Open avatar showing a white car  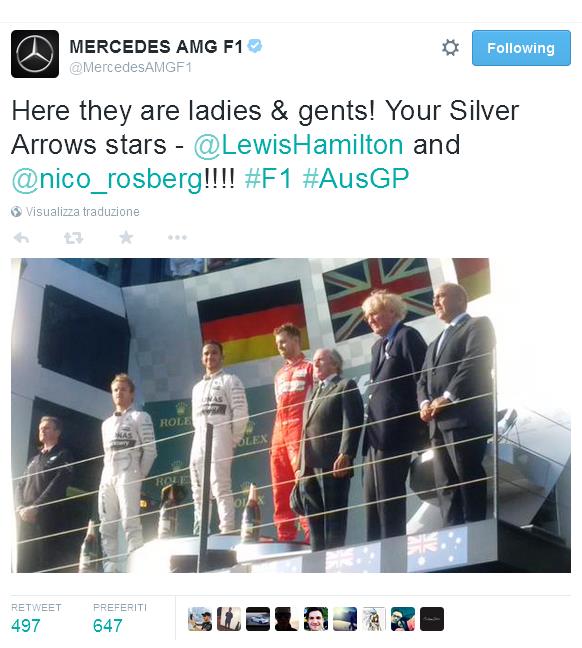(x=258, y=619)
